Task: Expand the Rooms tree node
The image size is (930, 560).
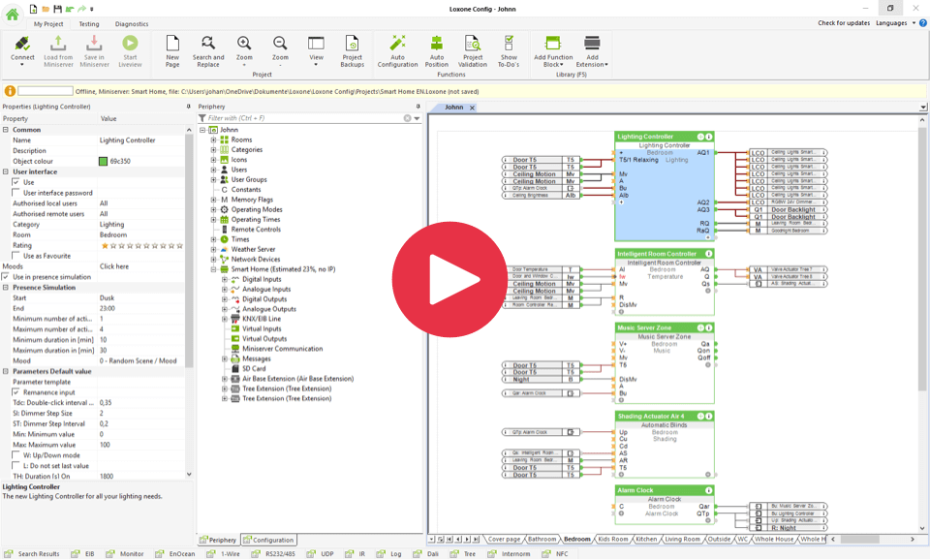Action: pyautogui.click(x=213, y=140)
